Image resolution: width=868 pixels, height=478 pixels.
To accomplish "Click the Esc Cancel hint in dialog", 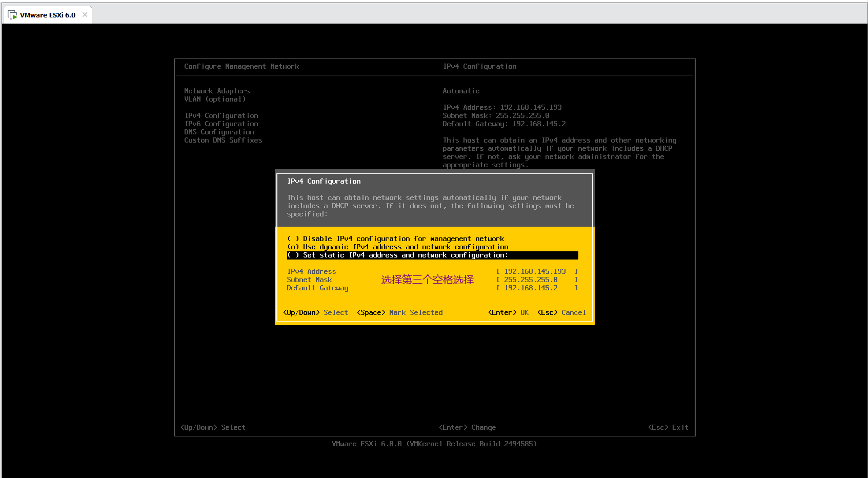I will pyautogui.click(x=561, y=312).
